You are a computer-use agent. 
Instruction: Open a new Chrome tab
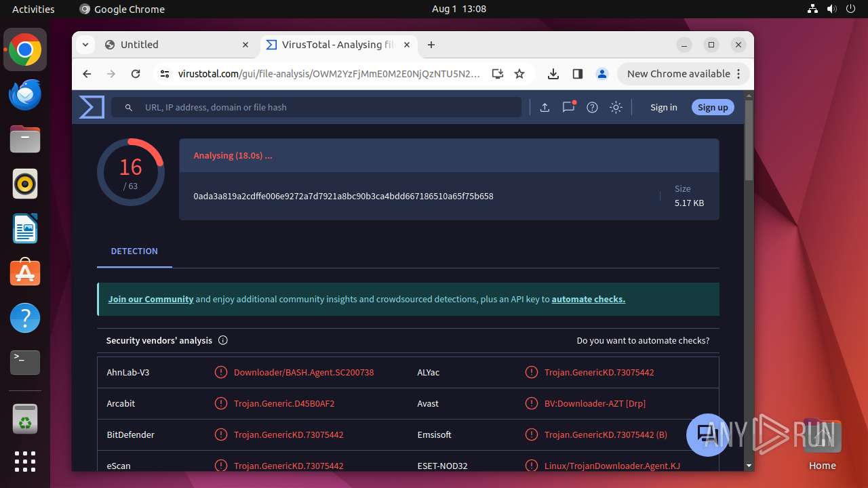coord(431,45)
